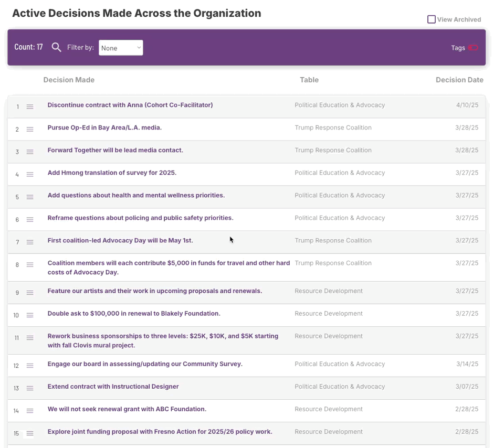Image resolution: width=504 pixels, height=448 pixels.
Task: Open decision Pursue Op-Ed in Bay Area/L.A. media
Action: tap(104, 127)
